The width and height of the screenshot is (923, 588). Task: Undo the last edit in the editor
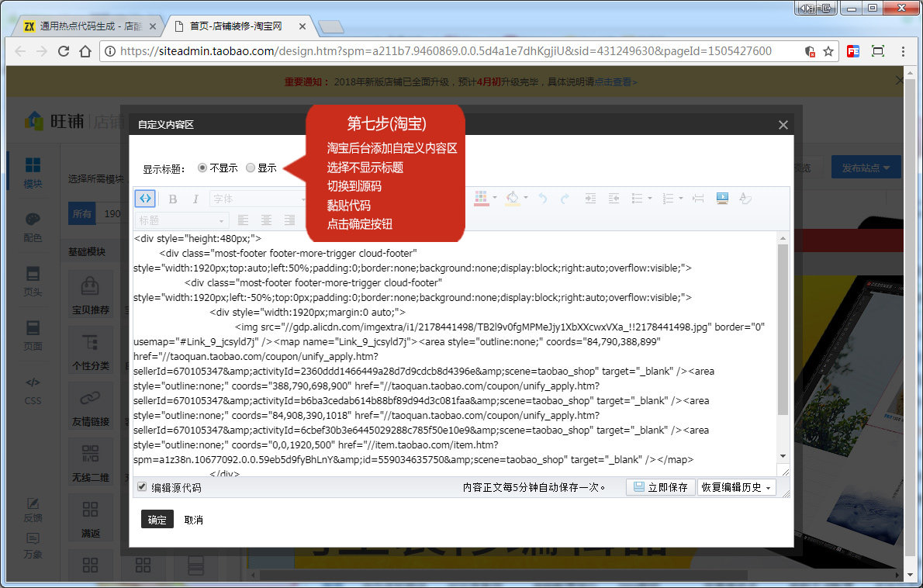pos(543,199)
